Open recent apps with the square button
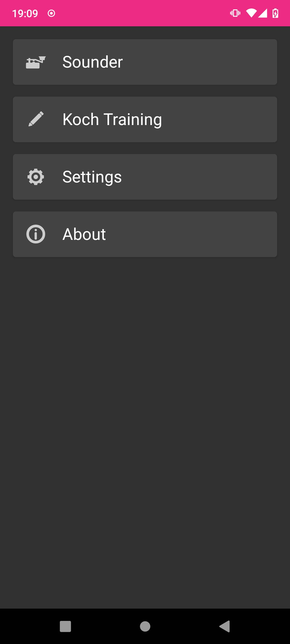290x644 pixels. pyautogui.click(x=65, y=627)
